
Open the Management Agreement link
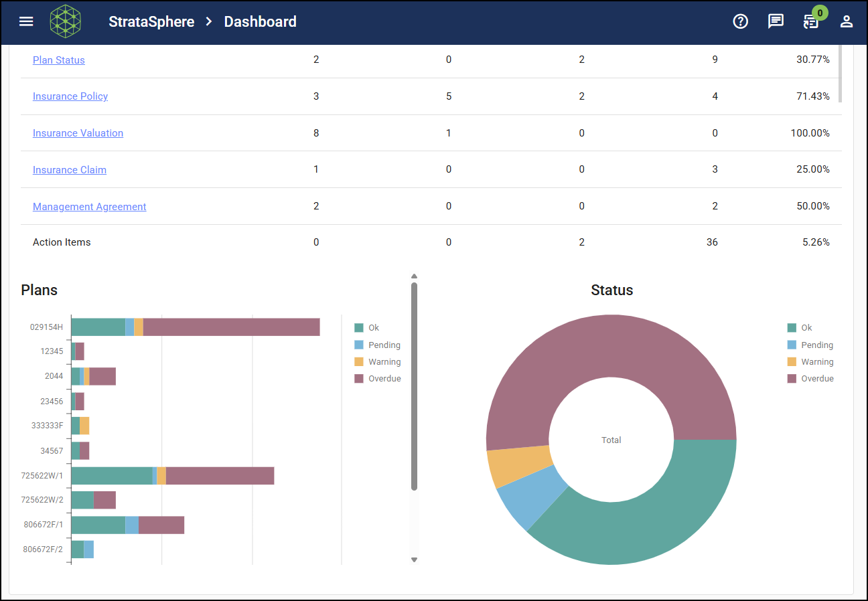coord(89,207)
